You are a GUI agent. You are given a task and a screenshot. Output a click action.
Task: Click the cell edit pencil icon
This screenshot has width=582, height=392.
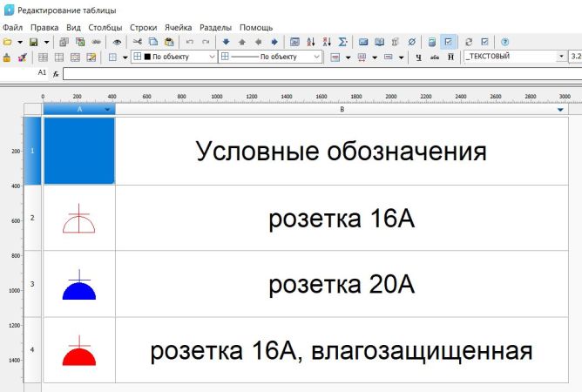[x=91, y=57]
